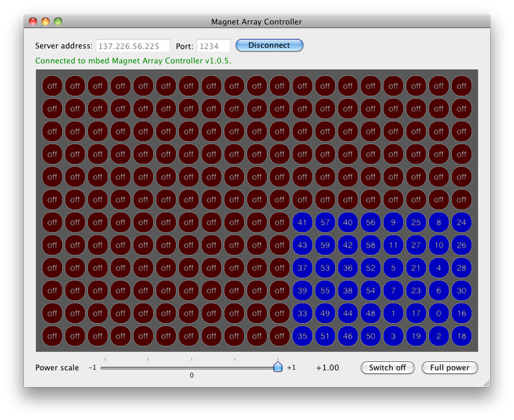Turn on magnet 2

click(439, 336)
